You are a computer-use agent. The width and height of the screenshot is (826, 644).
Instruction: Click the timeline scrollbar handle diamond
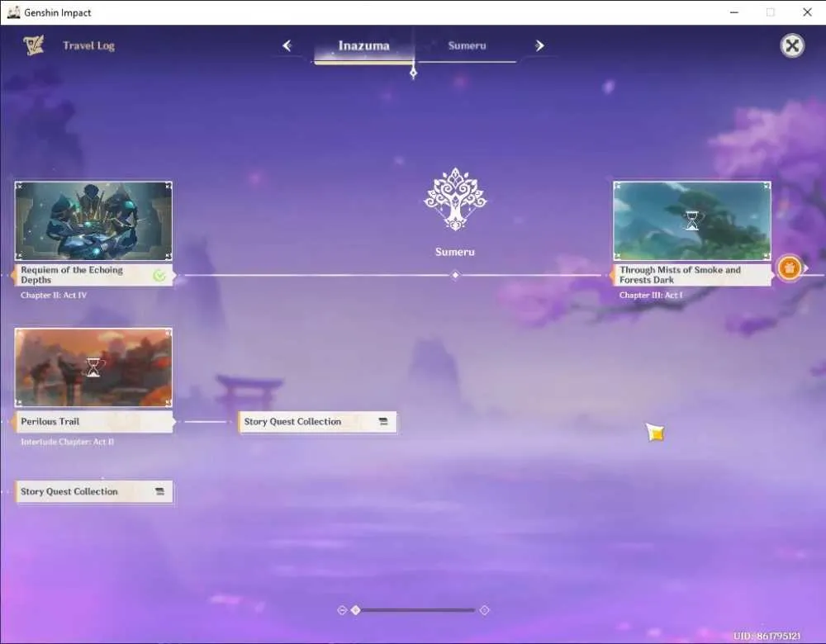pyautogui.click(x=355, y=610)
